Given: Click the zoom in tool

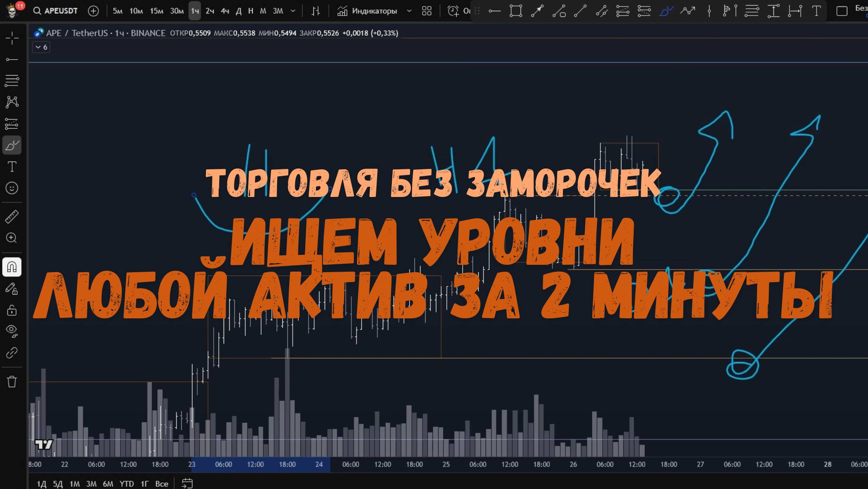Looking at the screenshot, I should click(x=12, y=238).
